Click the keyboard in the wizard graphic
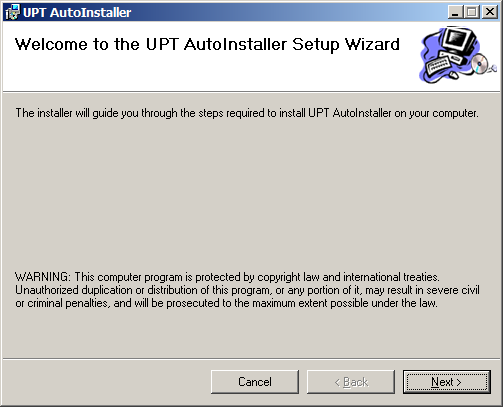 point(438,65)
